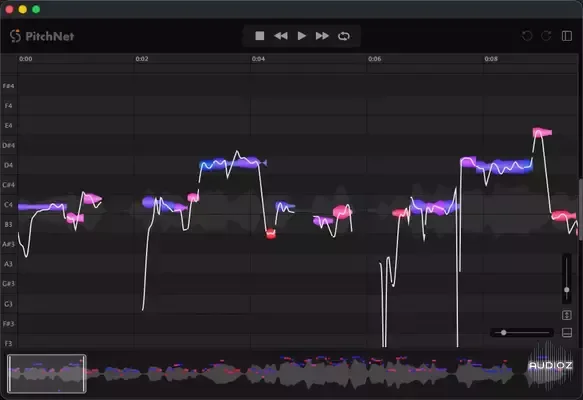Click the rewind button
The image size is (583, 400).
click(281, 36)
